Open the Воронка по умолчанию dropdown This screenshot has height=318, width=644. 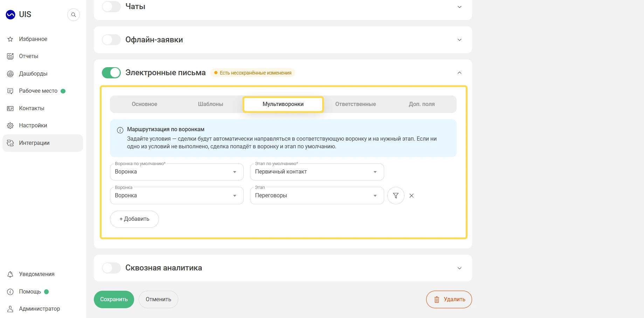click(x=177, y=172)
